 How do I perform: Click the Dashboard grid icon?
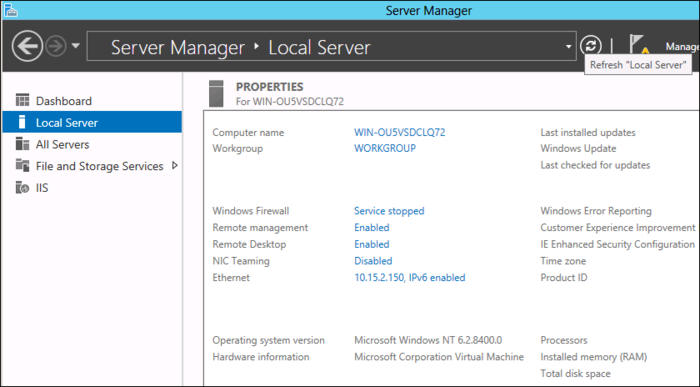pos(22,100)
